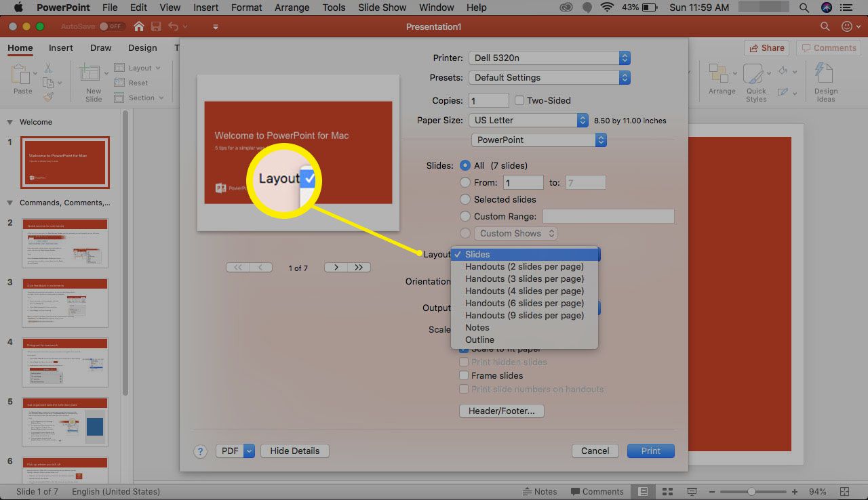Open the Paper Size dropdown
This screenshot has height=500, width=868.
[x=528, y=120]
